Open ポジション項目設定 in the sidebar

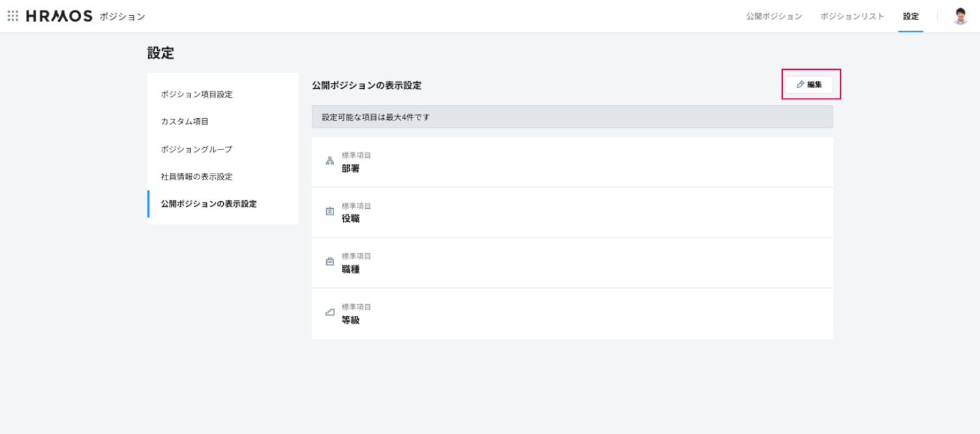pyautogui.click(x=196, y=95)
